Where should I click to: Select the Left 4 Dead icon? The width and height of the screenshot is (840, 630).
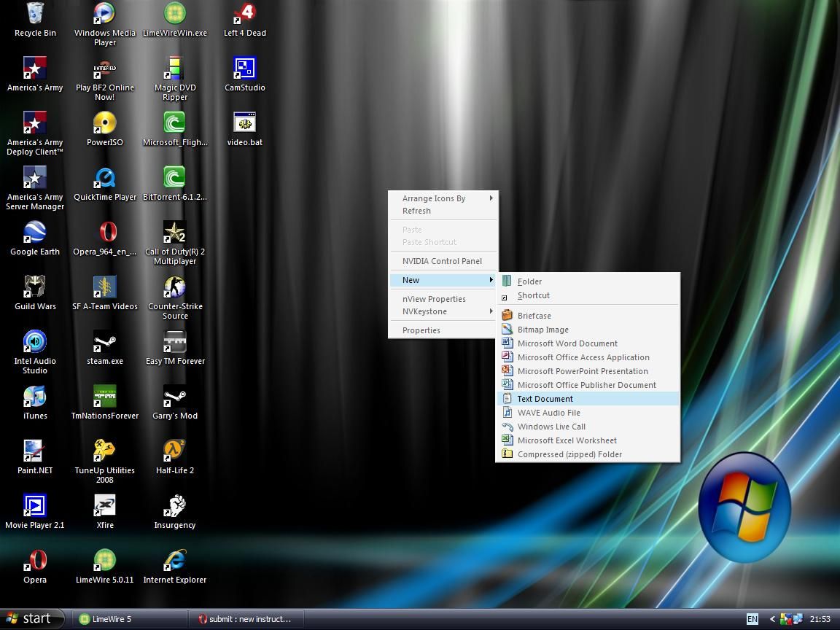(244, 14)
